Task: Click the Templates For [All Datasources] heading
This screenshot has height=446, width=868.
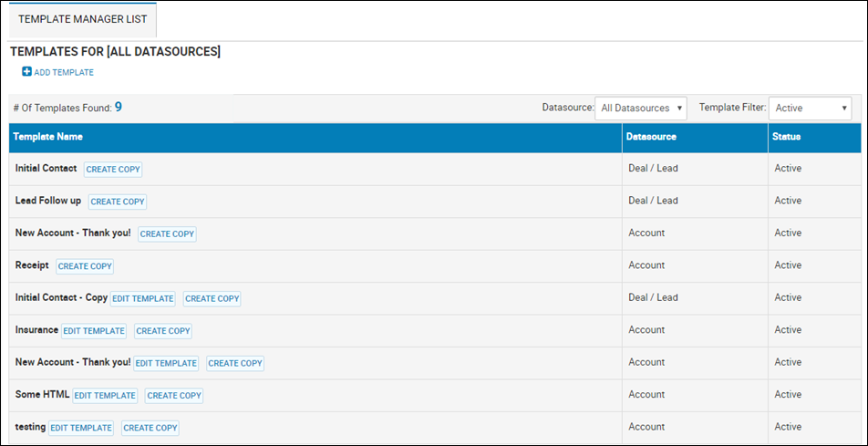Action: point(115,52)
